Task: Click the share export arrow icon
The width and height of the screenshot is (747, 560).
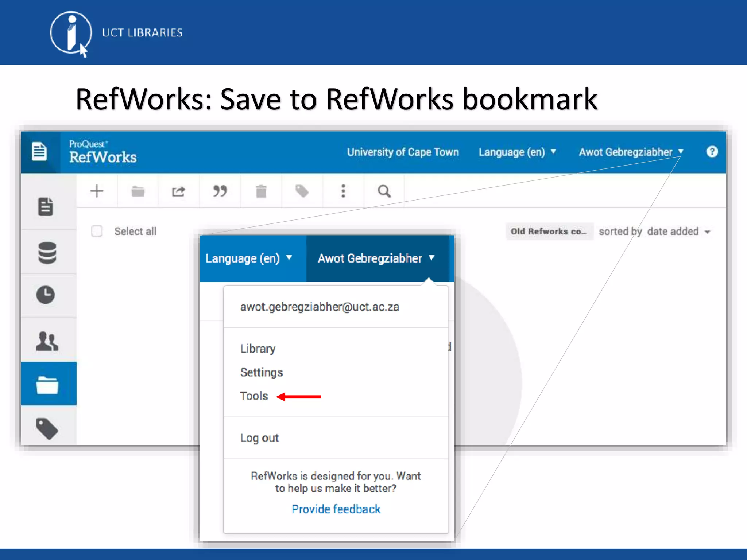Action: [179, 191]
